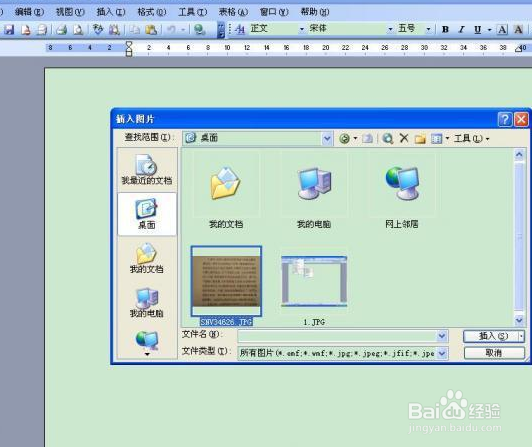Click file list scrollbar up arrow

(x=519, y=155)
